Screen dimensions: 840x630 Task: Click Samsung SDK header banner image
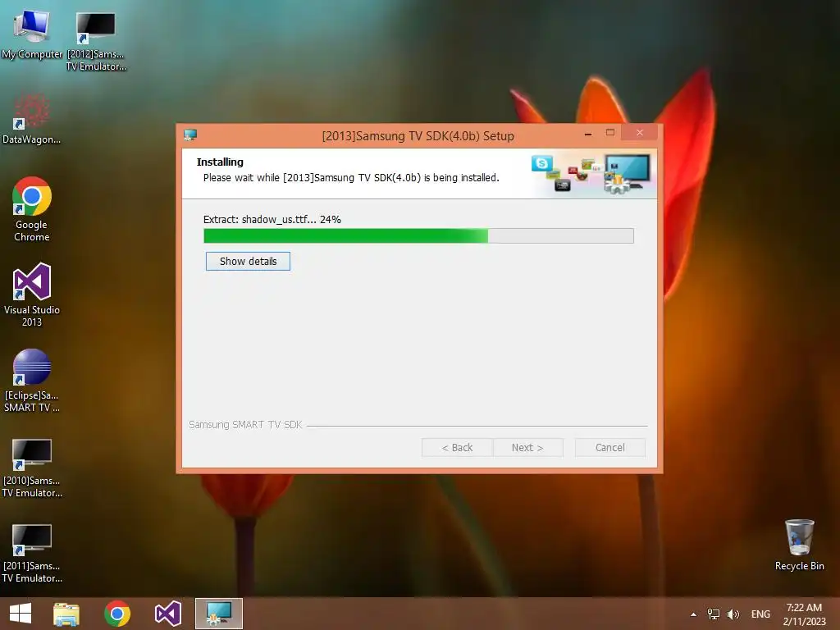click(x=592, y=174)
